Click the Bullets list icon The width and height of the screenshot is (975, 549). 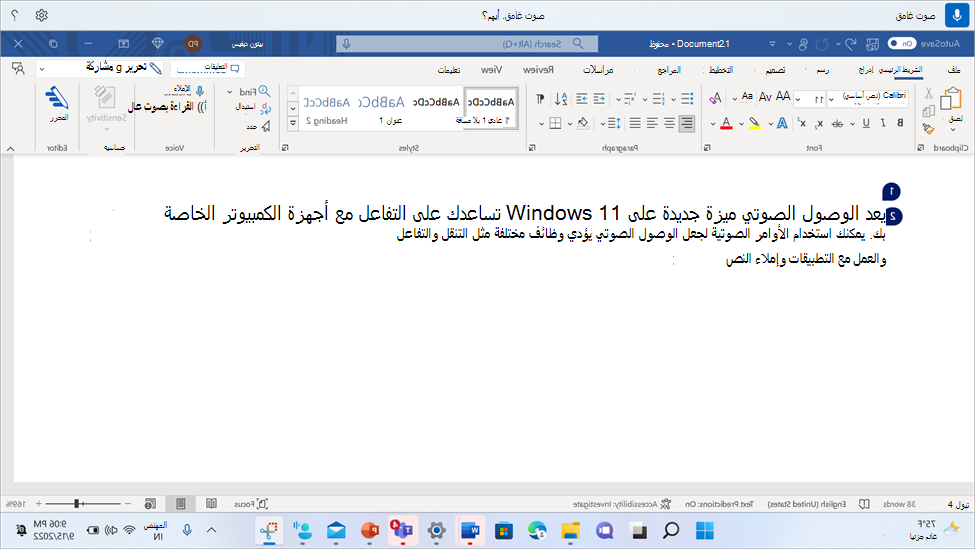tap(686, 98)
